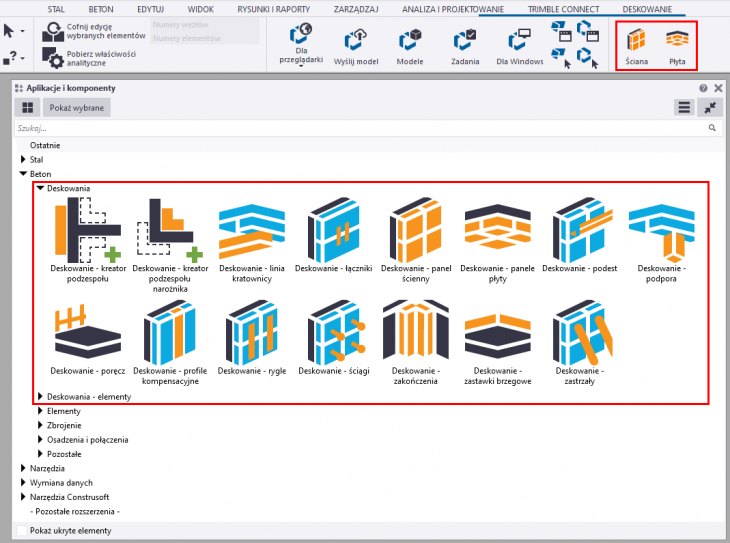
Task: Click Wyślij model icon in ribbon
Action: tap(357, 42)
